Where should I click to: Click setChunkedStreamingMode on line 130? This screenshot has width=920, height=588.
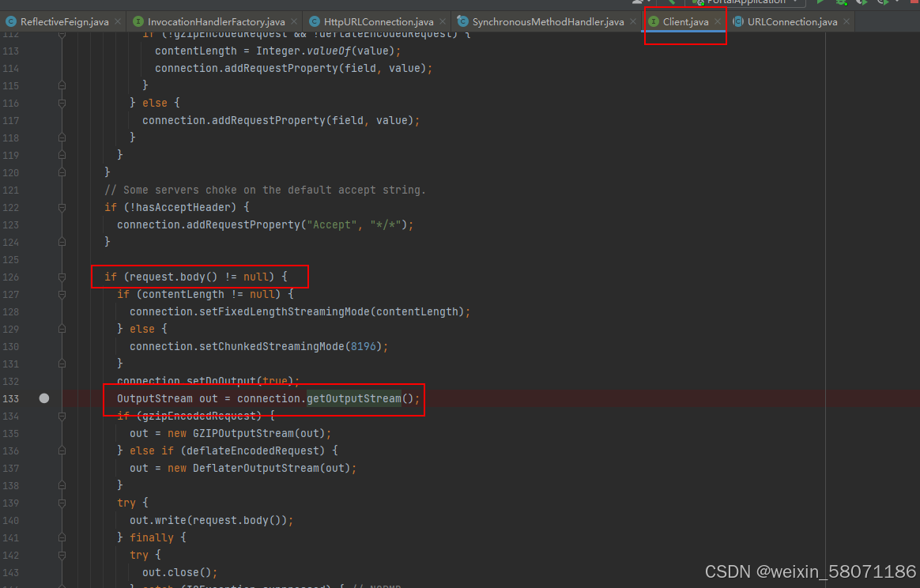(x=272, y=346)
